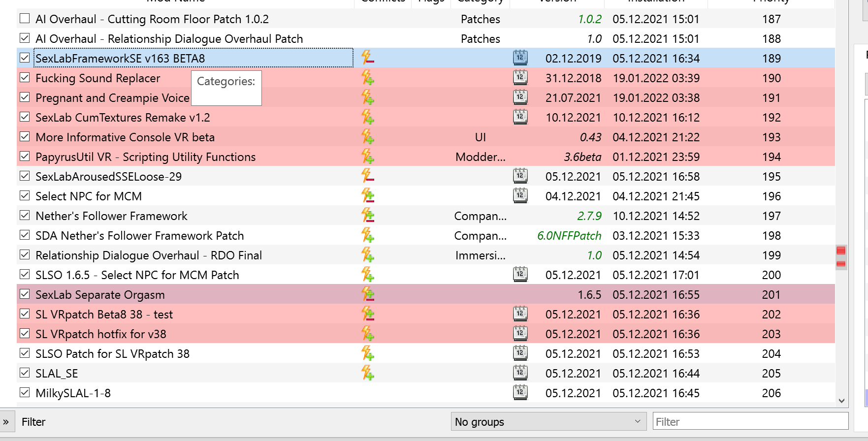Click calendar version icon for Fucking Sound Replacer
This screenshot has height=441, width=868.
click(x=520, y=77)
